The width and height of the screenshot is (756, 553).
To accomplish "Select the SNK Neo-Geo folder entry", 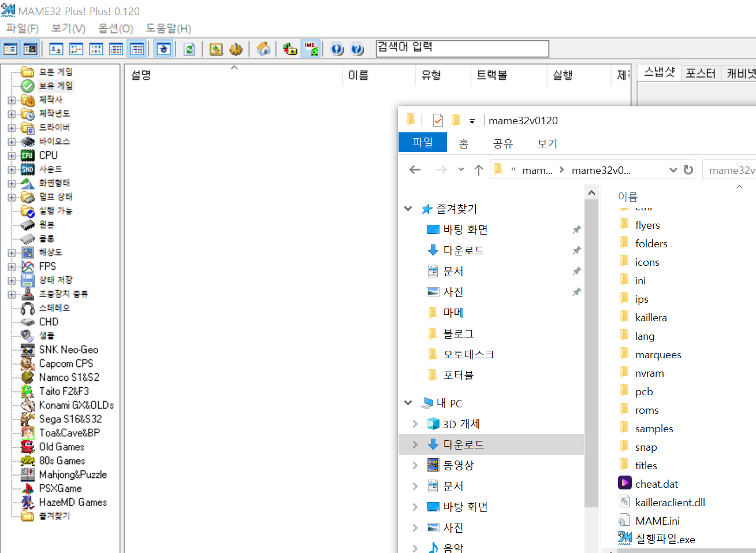I will point(68,350).
